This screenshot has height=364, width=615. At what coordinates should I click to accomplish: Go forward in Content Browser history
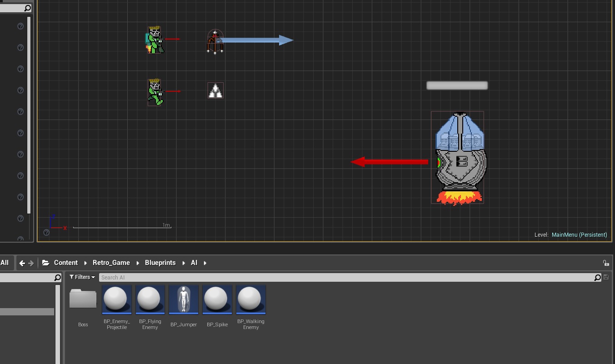[31, 263]
